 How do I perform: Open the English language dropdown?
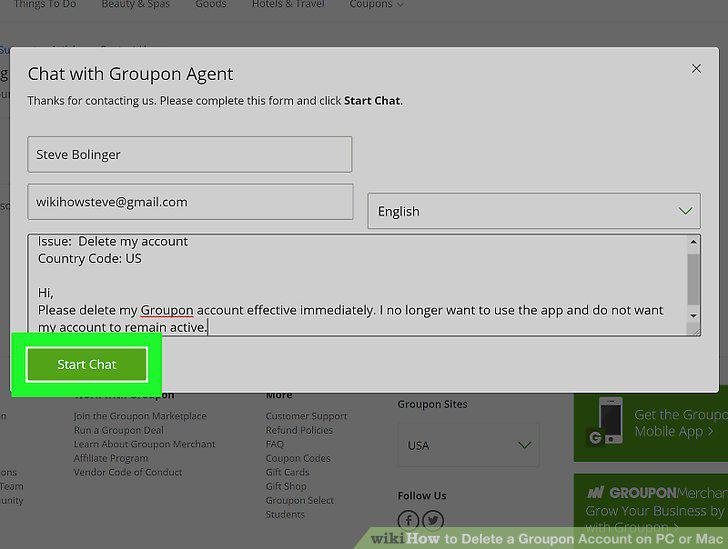coord(534,211)
